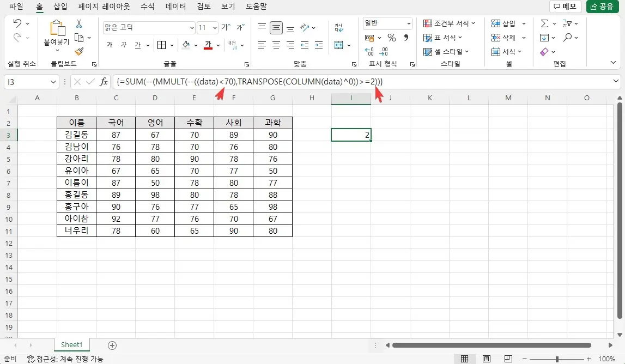This screenshot has width=625, height=364.
Task: Click the AutoSum sigma icon
Action: point(544,23)
